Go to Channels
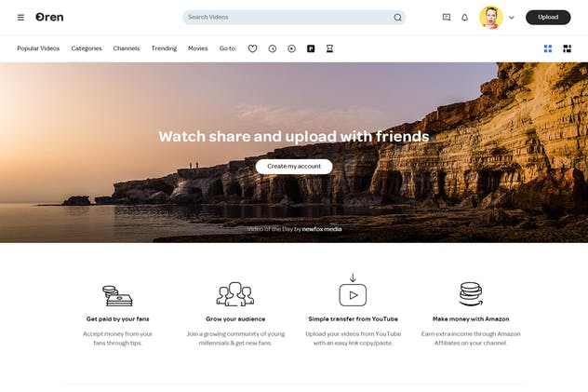This screenshot has height=392, width=588. 127,48
